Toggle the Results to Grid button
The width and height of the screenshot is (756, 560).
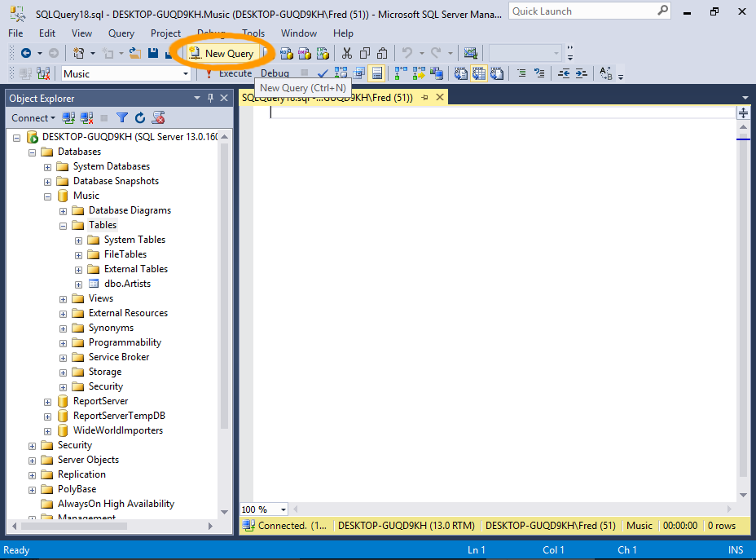click(x=376, y=73)
